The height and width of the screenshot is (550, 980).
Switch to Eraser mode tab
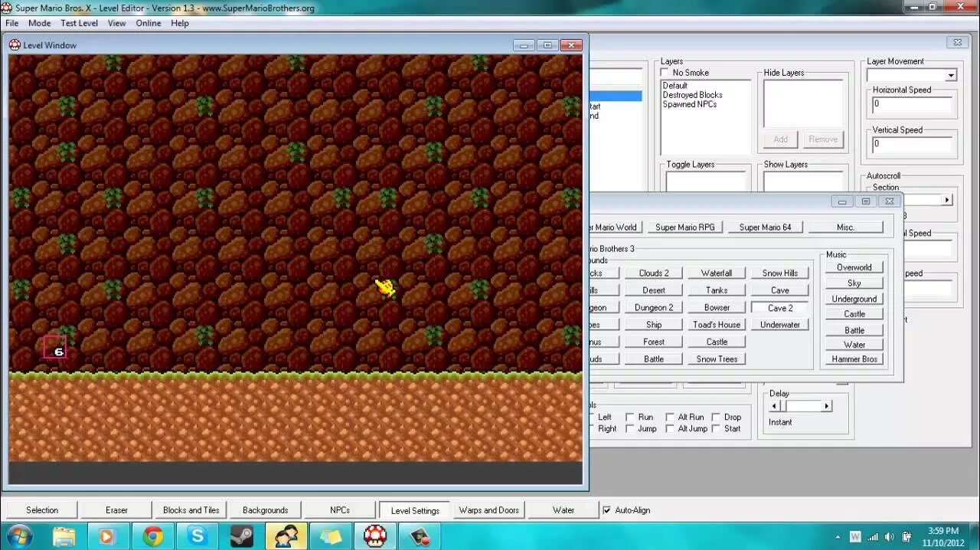tap(116, 510)
